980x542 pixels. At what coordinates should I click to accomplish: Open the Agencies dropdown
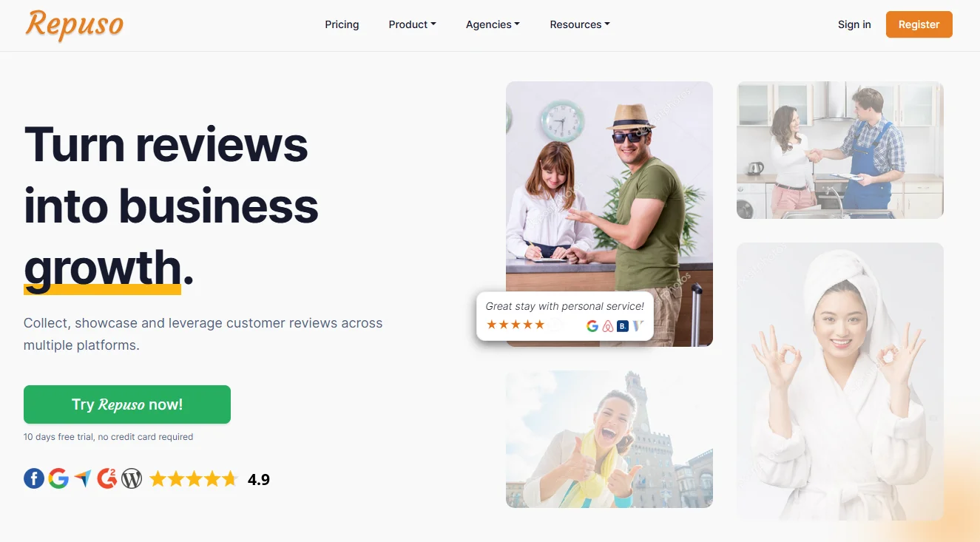coord(493,24)
